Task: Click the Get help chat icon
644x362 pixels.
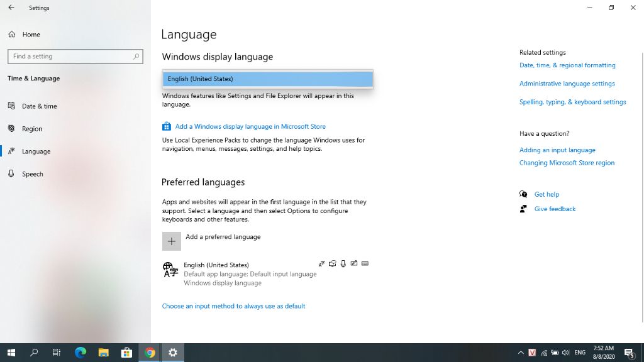Action: [523, 194]
